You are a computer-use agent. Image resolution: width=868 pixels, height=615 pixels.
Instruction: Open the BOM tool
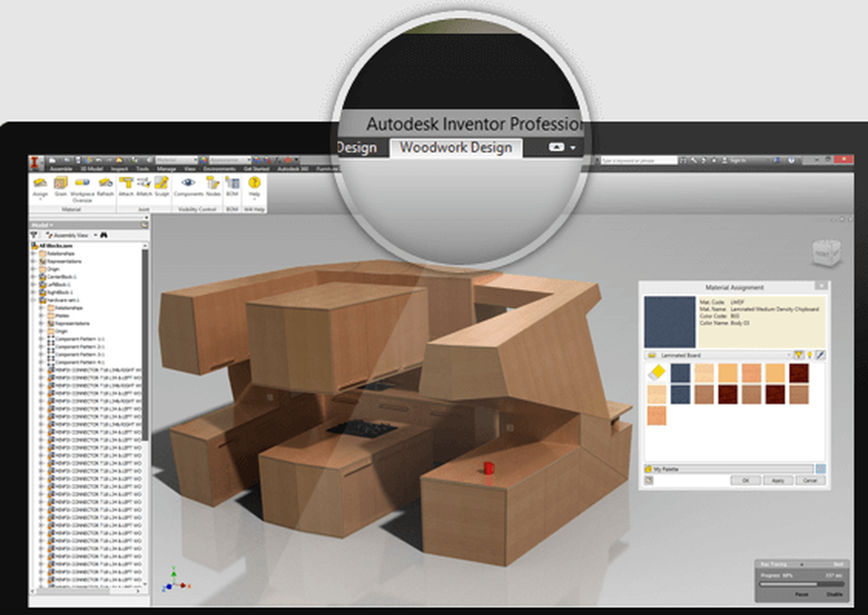click(x=232, y=186)
